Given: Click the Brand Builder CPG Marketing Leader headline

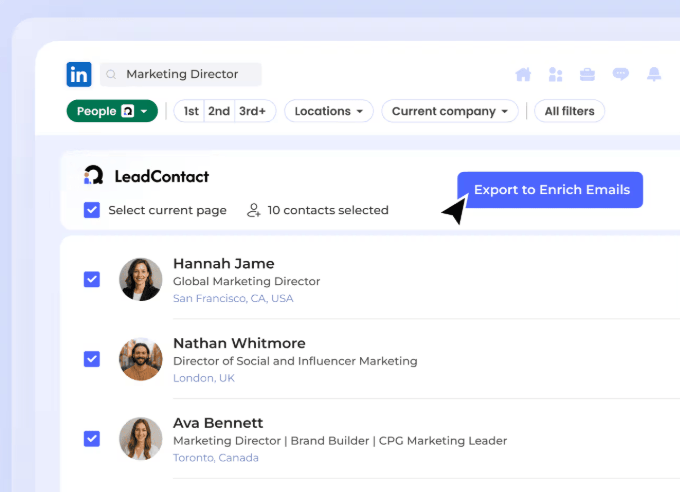Looking at the screenshot, I should tap(340, 441).
